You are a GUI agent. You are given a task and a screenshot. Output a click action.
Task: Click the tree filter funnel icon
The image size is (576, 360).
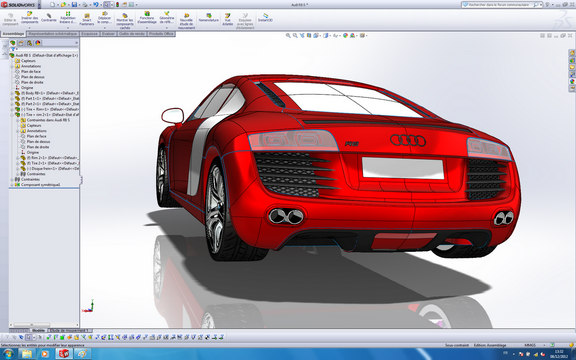point(13,49)
